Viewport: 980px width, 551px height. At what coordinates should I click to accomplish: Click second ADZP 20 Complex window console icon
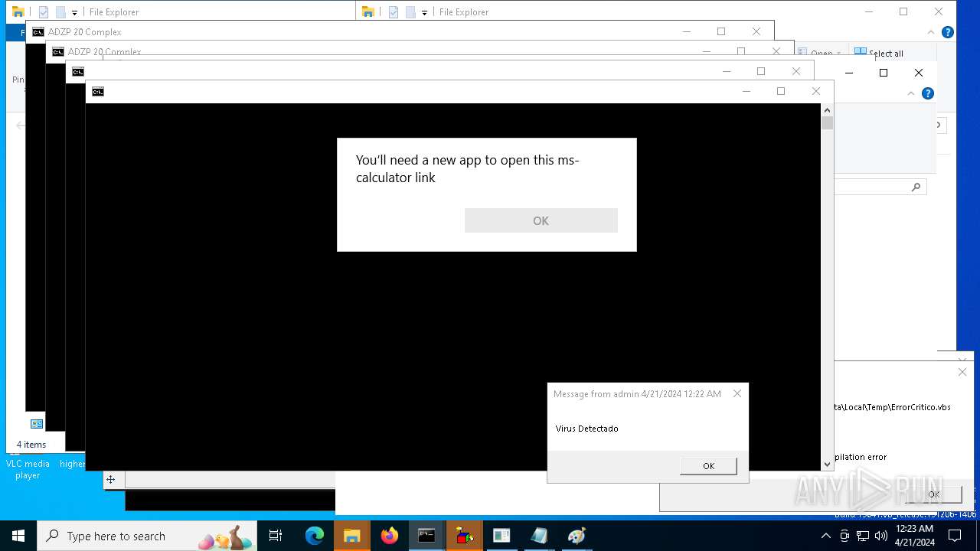pos(57,52)
